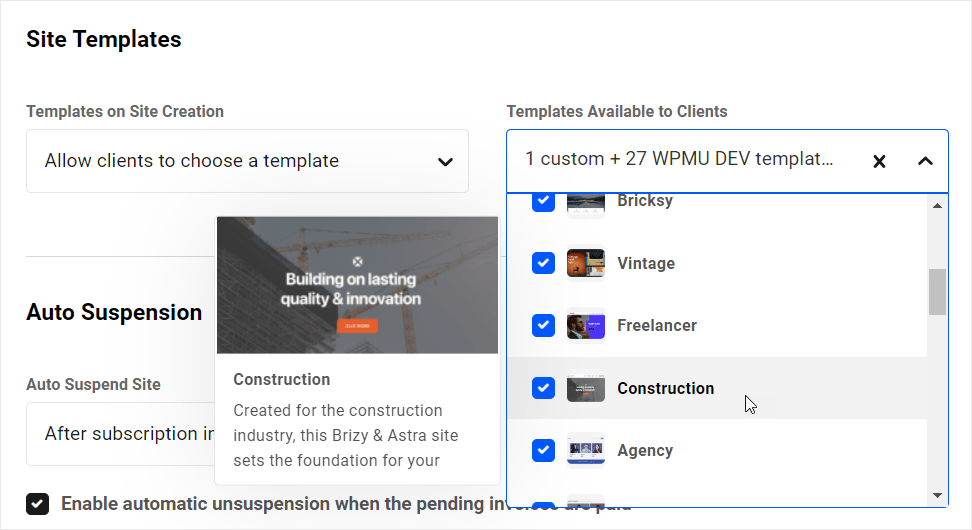972x530 pixels.
Task: Click the Auto Suspend Site label
Action: coord(93,384)
